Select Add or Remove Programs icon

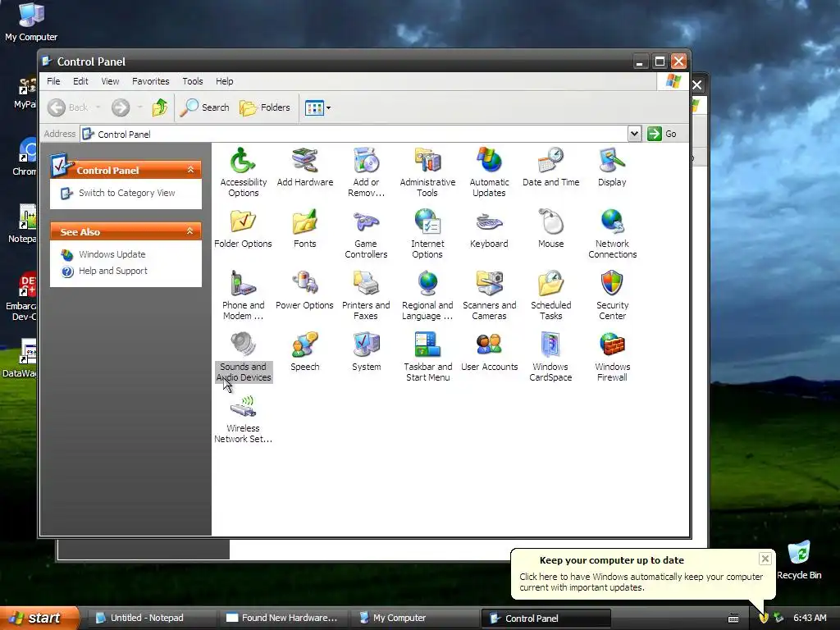click(x=366, y=171)
